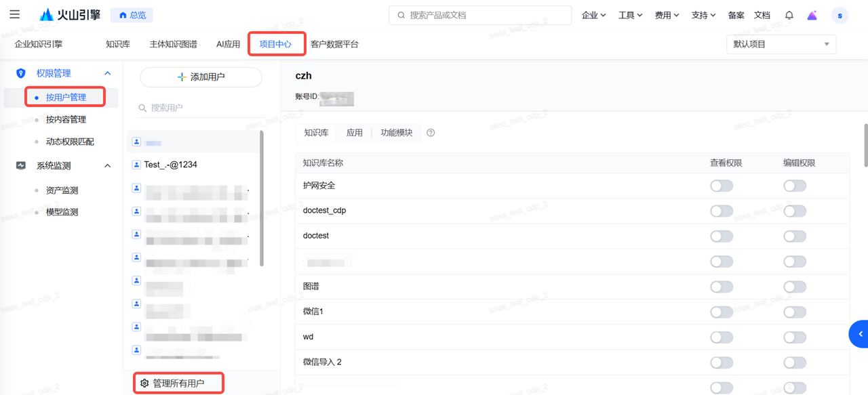
Task: Expand the blue side panel arrow
Action: [859, 334]
